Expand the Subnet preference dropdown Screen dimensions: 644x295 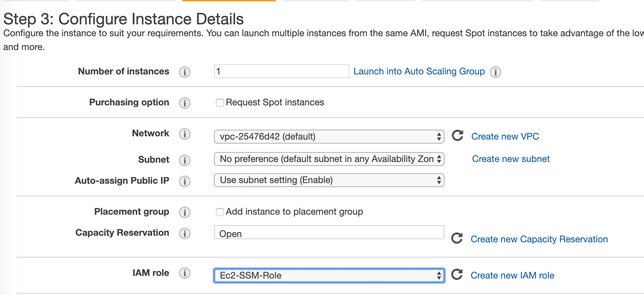click(x=329, y=159)
